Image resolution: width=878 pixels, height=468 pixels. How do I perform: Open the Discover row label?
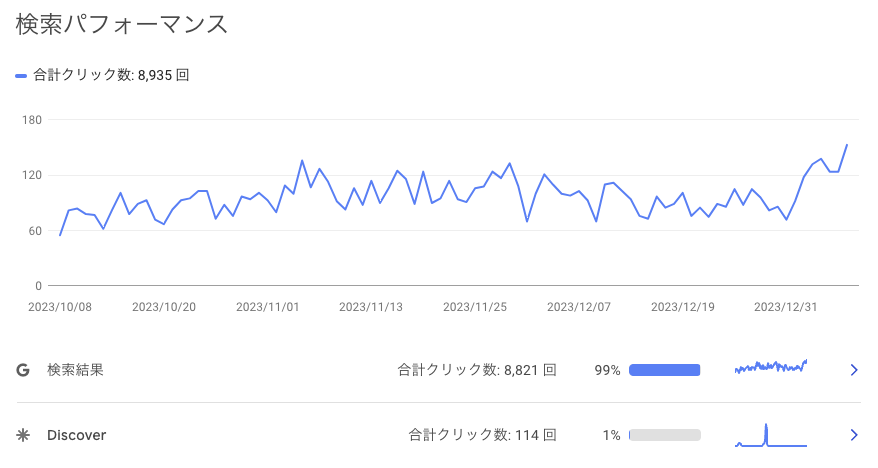point(76,435)
